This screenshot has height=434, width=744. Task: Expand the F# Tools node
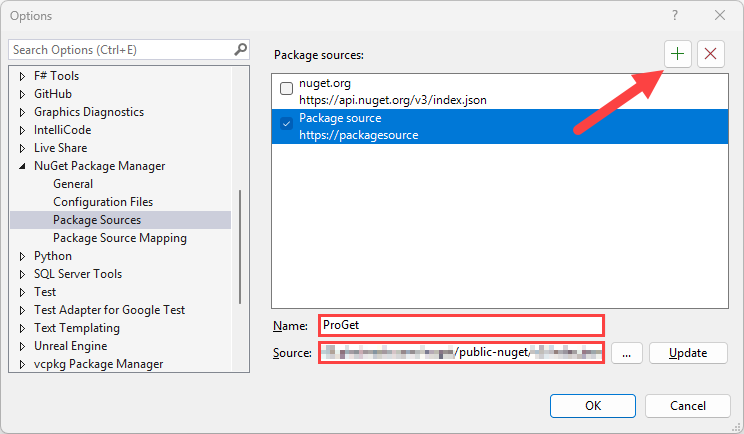tap(22, 76)
